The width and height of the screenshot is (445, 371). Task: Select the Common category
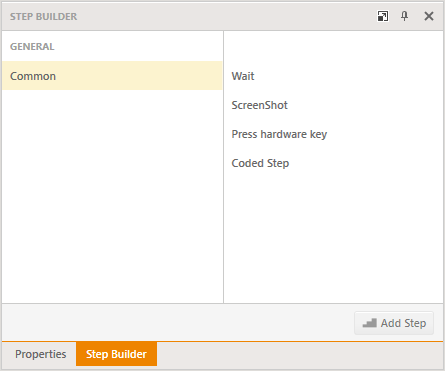[112, 76]
